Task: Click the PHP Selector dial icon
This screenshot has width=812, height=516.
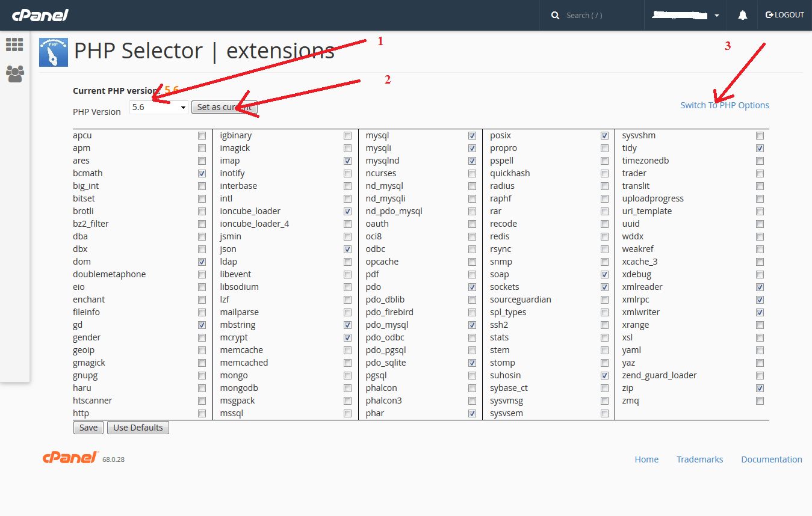Action: tap(54, 51)
